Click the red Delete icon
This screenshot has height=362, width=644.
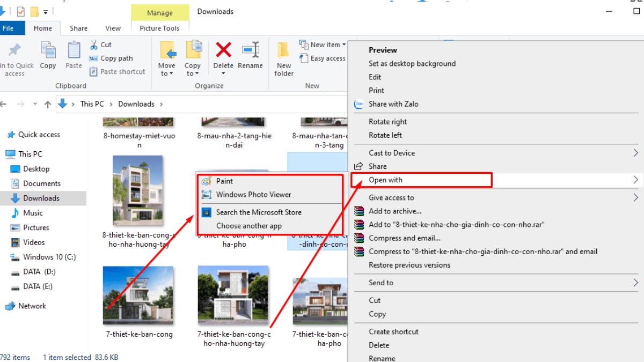223,50
